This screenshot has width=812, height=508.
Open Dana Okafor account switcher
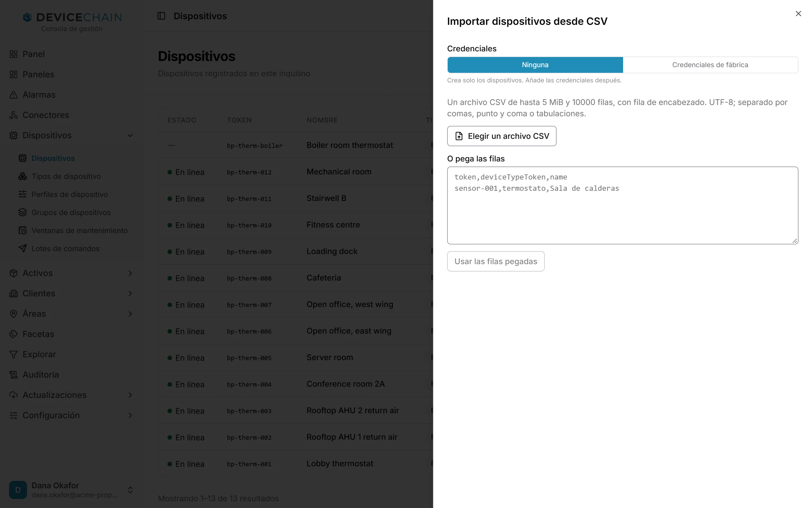(71, 490)
